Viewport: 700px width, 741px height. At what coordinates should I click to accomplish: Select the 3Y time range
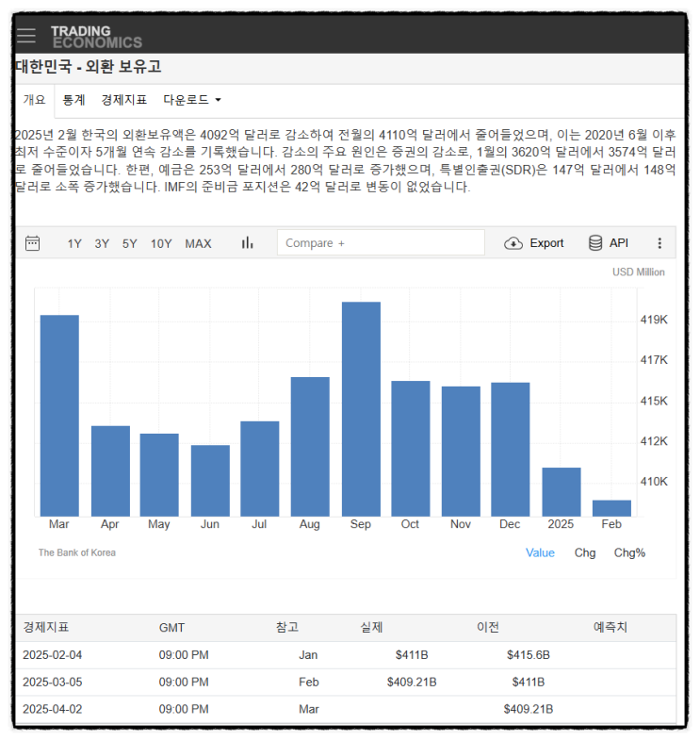[102, 244]
